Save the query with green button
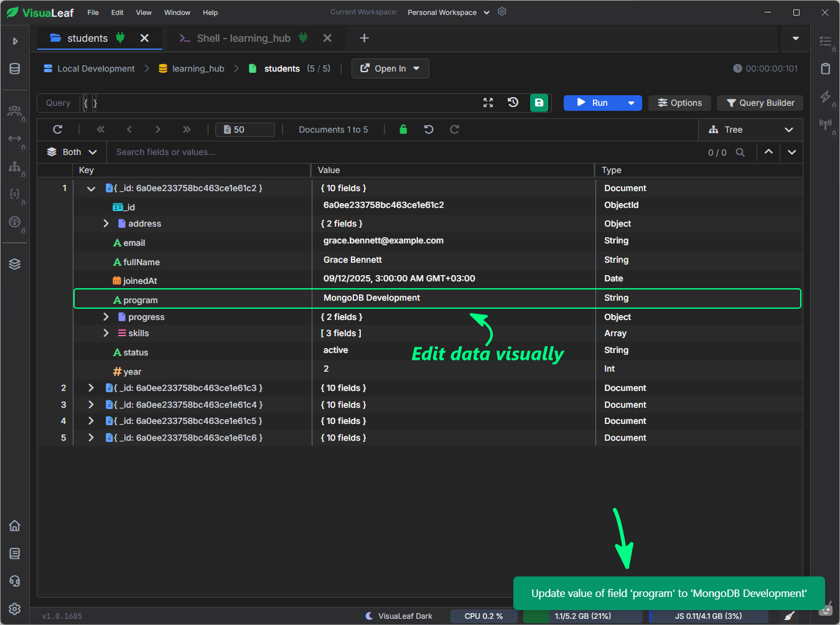Image resolution: width=840 pixels, height=625 pixels. coord(539,103)
